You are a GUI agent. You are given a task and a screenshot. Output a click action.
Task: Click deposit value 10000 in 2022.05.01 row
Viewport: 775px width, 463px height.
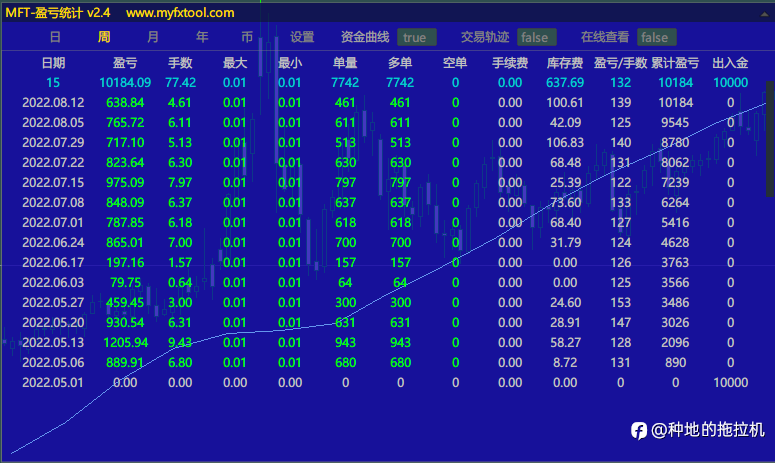click(731, 383)
